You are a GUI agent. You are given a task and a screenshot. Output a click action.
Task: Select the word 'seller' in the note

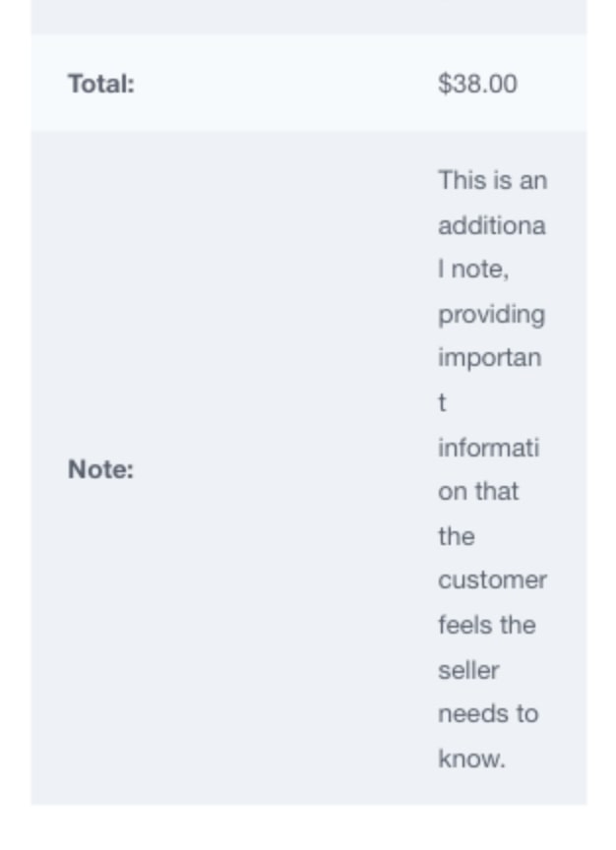pyautogui.click(x=468, y=671)
